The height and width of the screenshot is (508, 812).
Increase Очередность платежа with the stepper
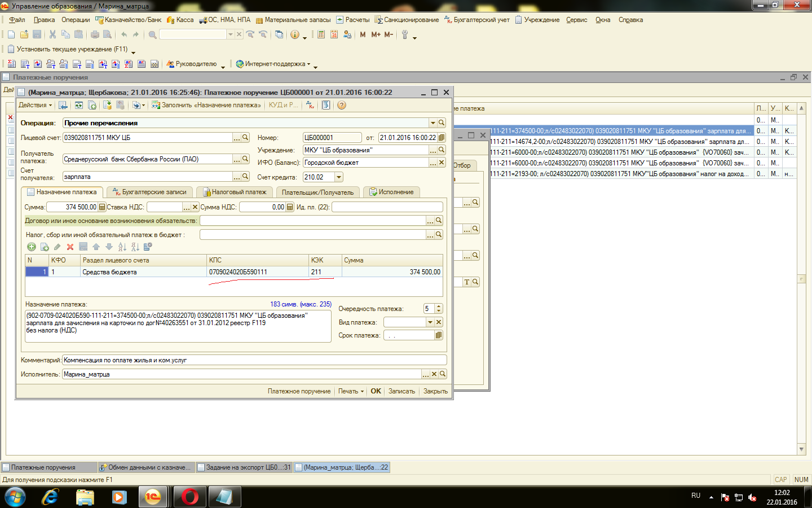pos(439,306)
